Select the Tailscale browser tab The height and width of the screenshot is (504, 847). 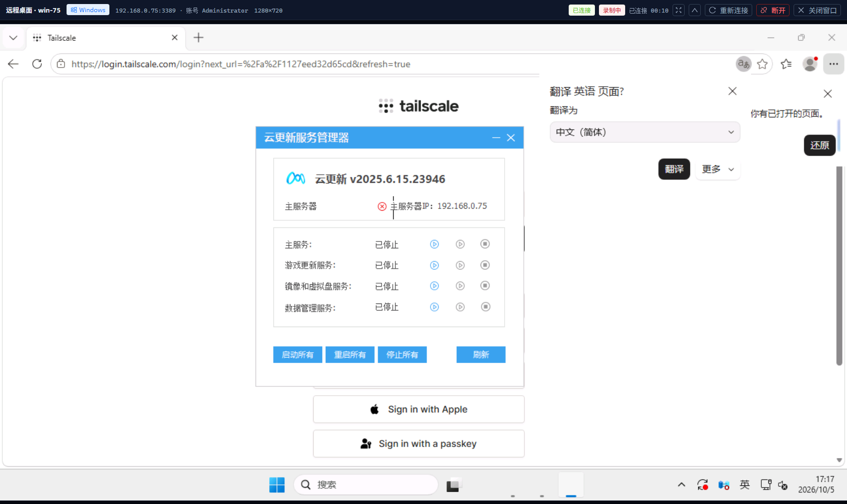click(106, 38)
